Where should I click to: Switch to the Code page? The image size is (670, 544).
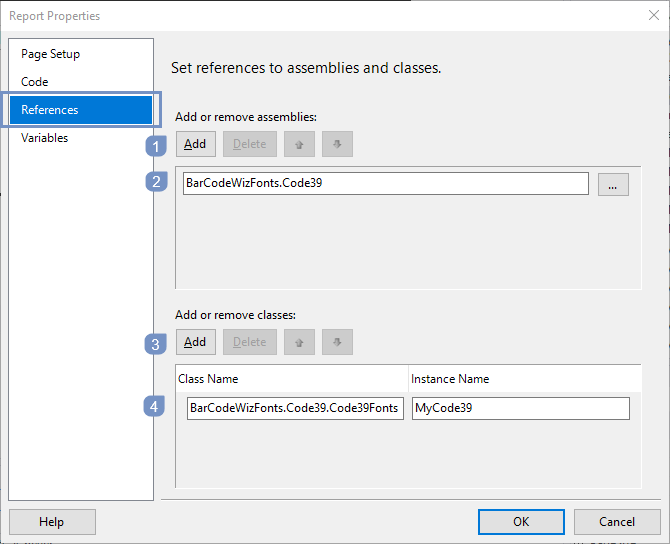click(x=35, y=82)
